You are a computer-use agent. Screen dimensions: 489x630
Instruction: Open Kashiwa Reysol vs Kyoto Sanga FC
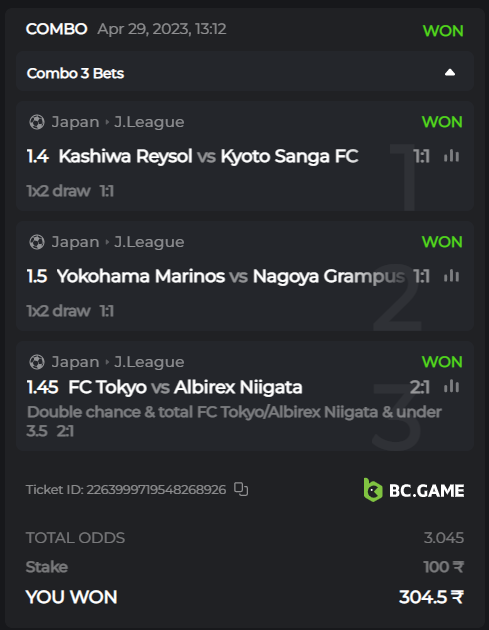208,156
